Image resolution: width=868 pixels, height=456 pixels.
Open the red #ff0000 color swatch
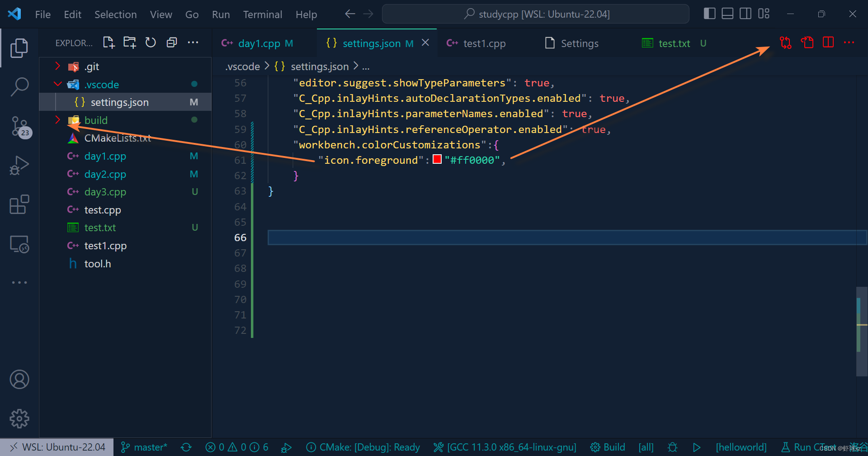tap(437, 159)
